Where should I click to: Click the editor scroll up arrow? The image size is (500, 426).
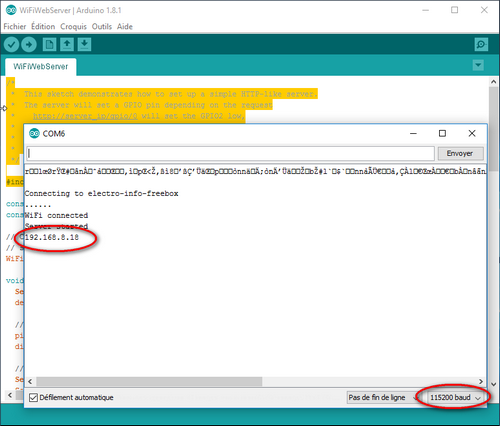point(494,82)
